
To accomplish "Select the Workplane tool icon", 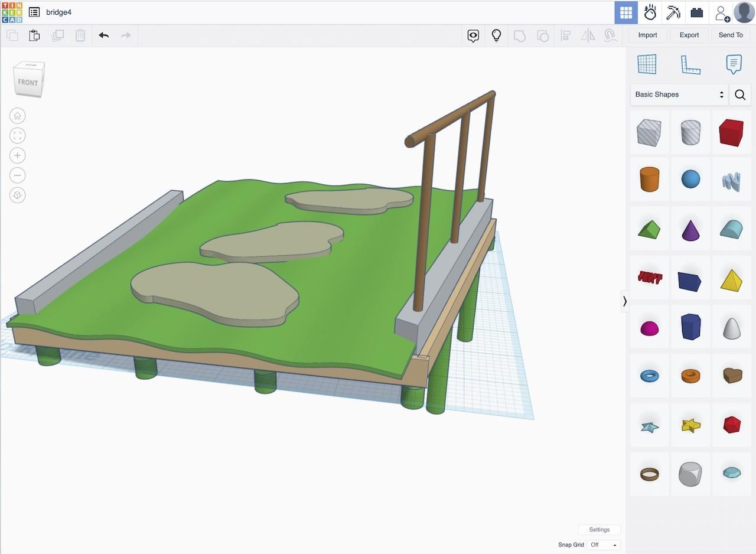I will tap(647, 64).
